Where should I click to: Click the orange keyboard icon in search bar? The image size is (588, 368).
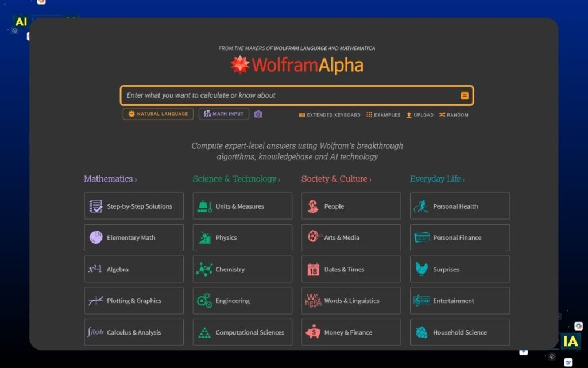464,95
